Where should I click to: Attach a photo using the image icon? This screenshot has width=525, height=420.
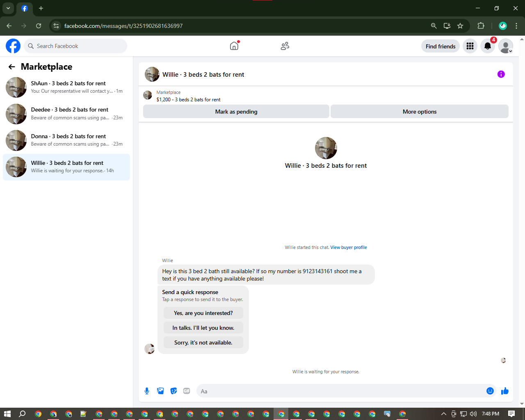click(x=160, y=391)
